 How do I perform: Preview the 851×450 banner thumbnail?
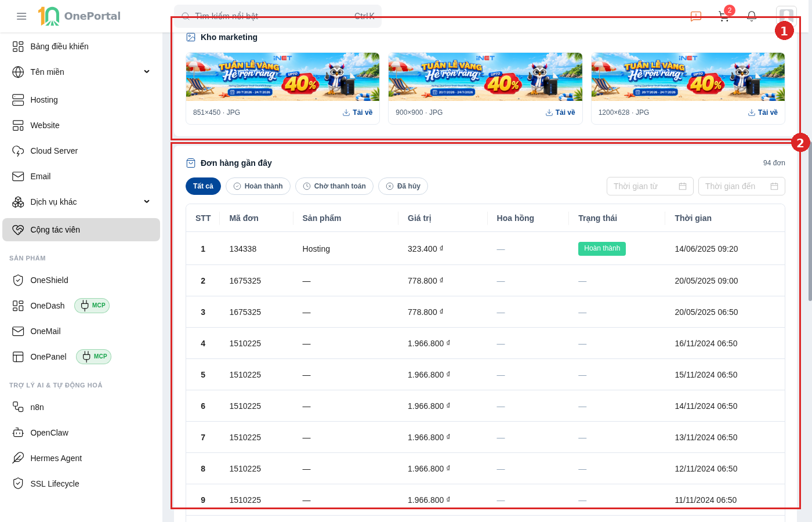click(x=282, y=77)
